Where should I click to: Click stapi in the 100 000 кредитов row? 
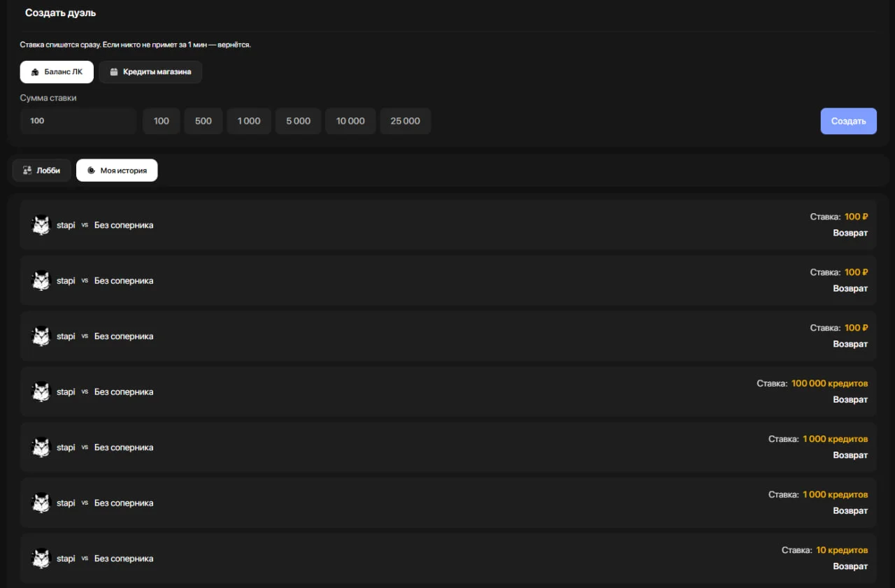66,392
